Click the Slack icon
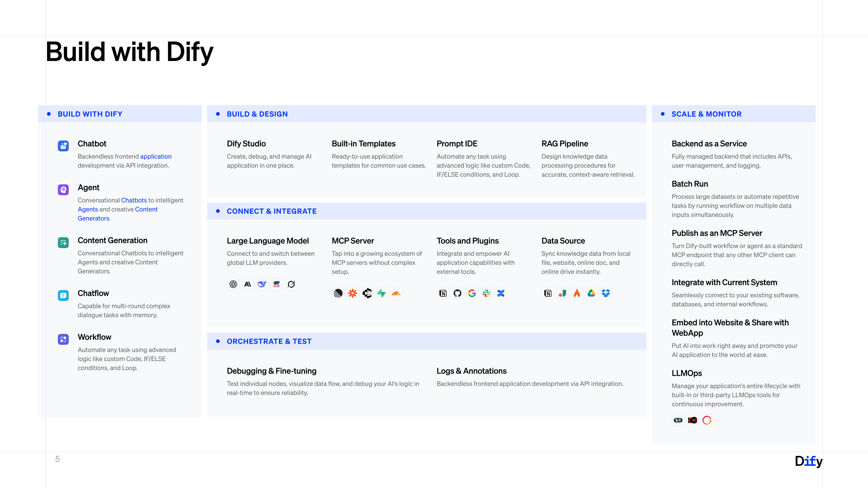Image resolution: width=868 pixels, height=488 pixels. click(x=486, y=293)
